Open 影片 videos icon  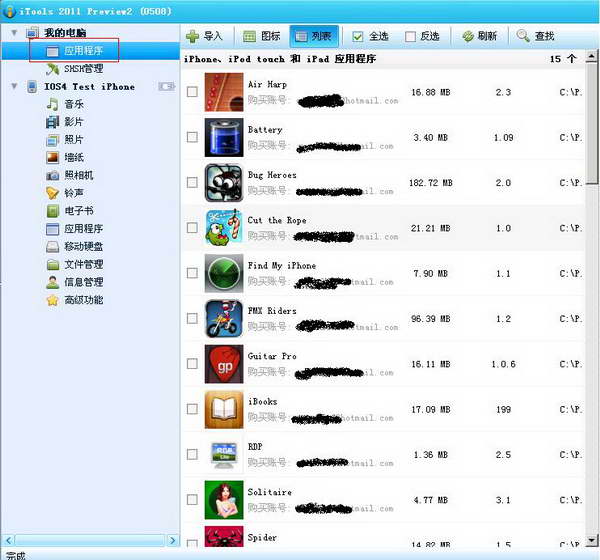click(x=52, y=122)
